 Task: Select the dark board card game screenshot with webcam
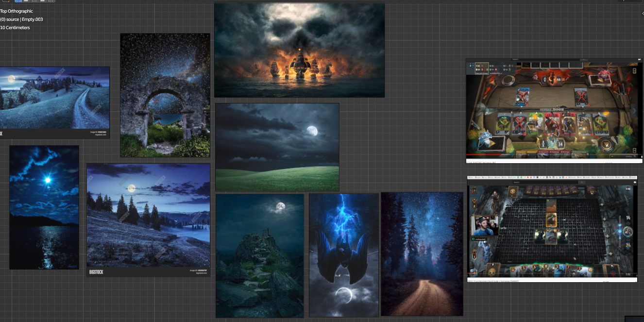[x=552, y=229]
